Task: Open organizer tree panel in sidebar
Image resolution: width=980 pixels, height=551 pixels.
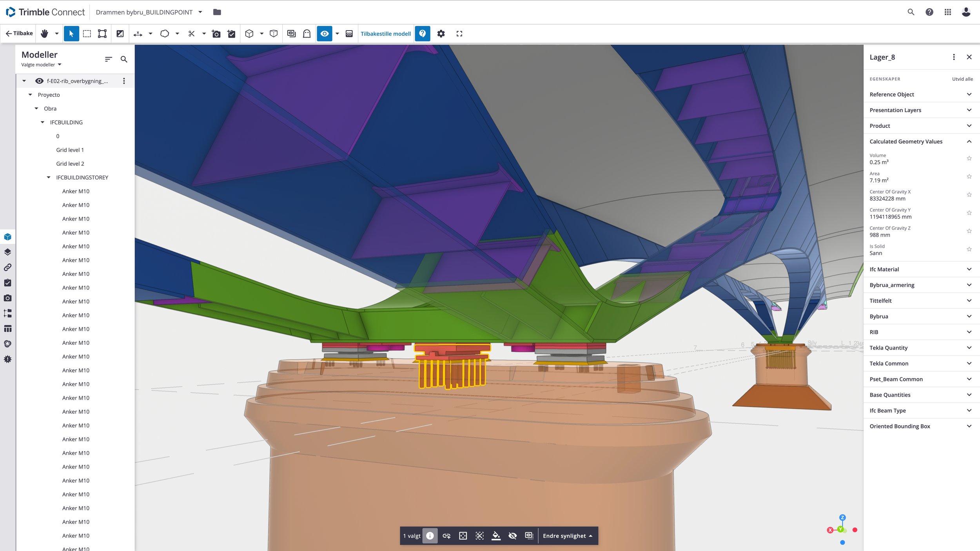Action: pyautogui.click(x=8, y=313)
